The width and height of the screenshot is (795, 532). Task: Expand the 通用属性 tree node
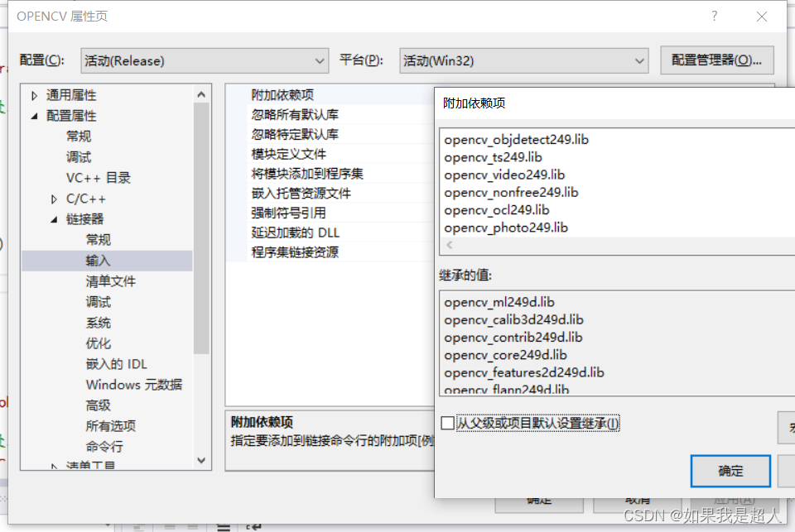point(35,95)
